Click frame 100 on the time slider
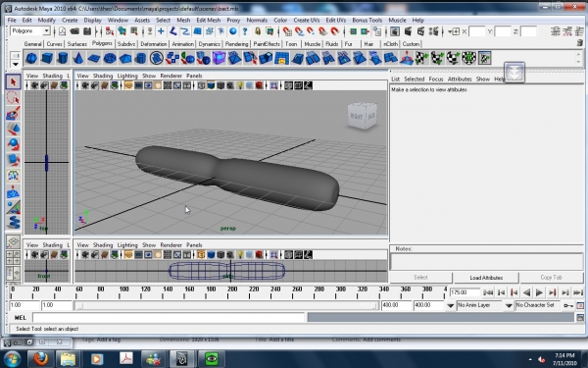The image size is (588, 368). [123, 292]
